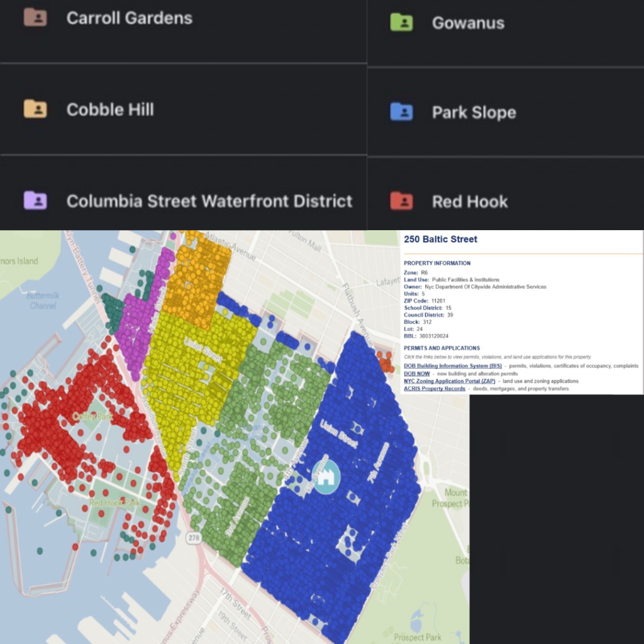Image resolution: width=644 pixels, height=644 pixels.
Task: Open DOB Building Information System (BIS) link
Action: (453, 366)
